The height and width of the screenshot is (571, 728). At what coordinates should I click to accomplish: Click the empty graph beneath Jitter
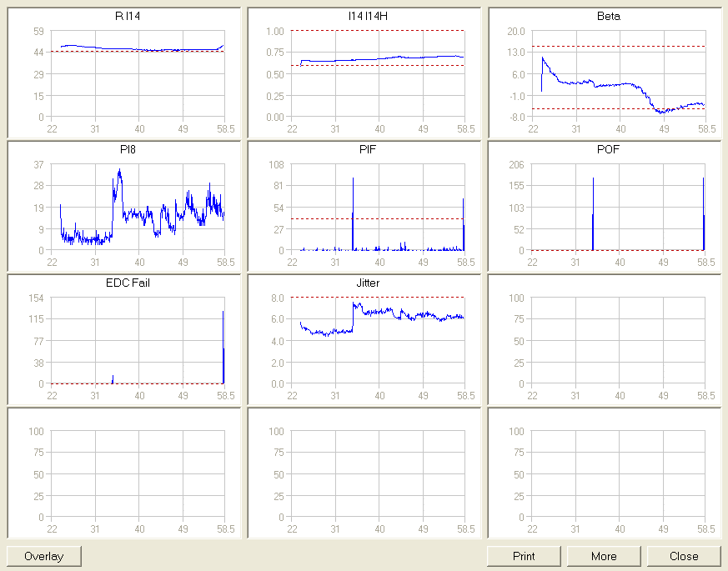pos(378,474)
